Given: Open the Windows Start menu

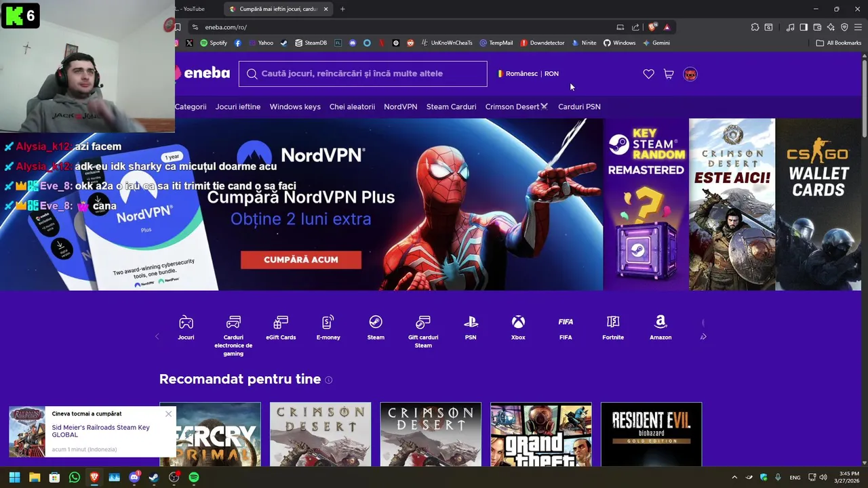Looking at the screenshot, I should coord(14,477).
